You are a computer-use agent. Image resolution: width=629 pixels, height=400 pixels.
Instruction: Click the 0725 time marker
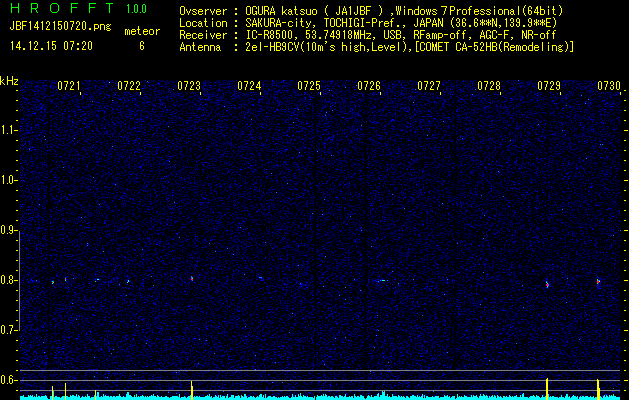tap(309, 86)
